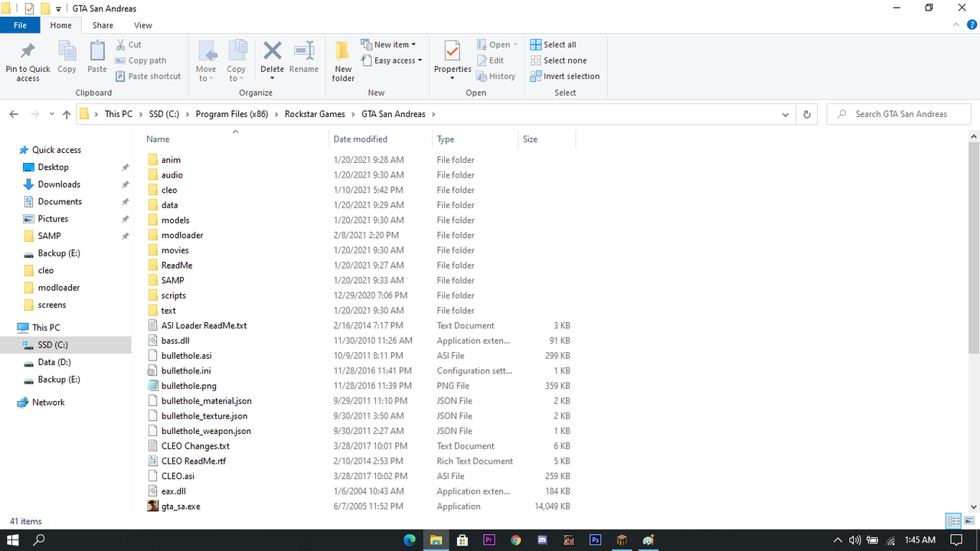Image resolution: width=980 pixels, height=551 pixels.
Task: Expand the Copy to dropdown
Action: tap(237, 74)
